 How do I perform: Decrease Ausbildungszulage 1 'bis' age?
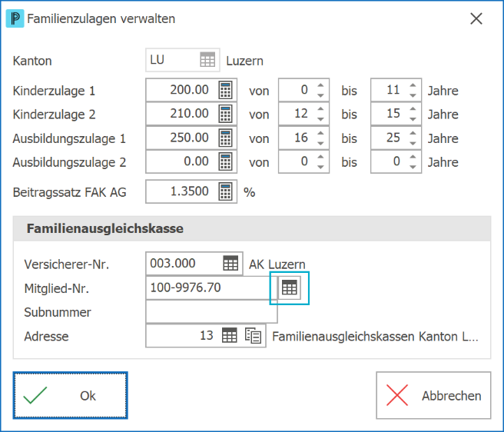point(413,143)
